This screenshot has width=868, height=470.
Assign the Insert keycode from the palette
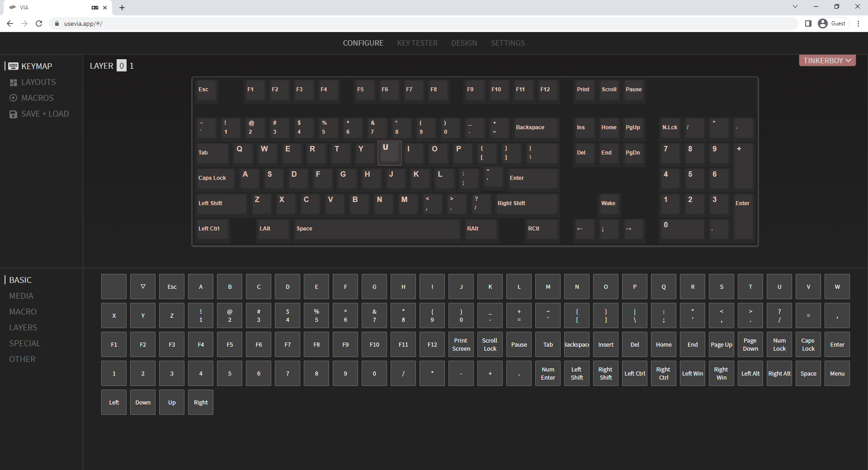(606, 344)
